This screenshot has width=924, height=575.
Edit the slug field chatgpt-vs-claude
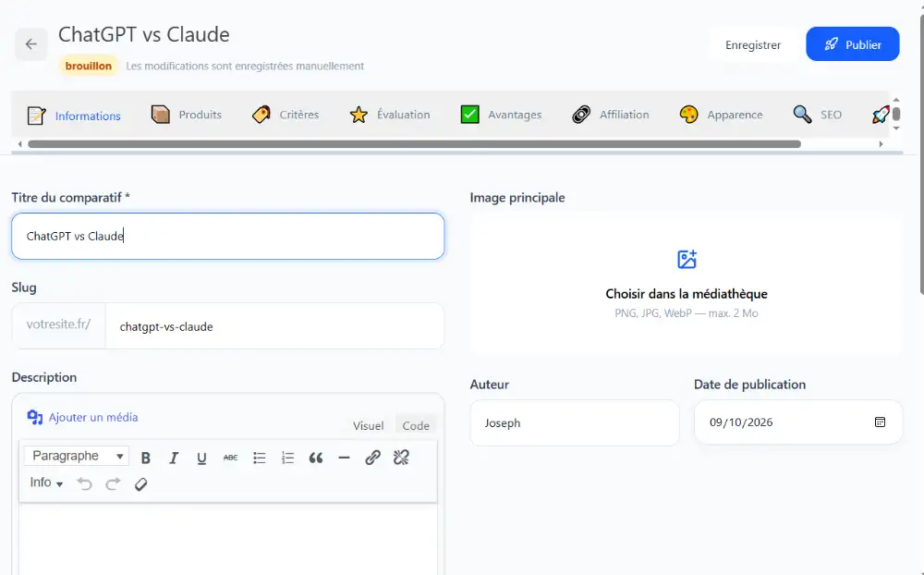[274, 326]
